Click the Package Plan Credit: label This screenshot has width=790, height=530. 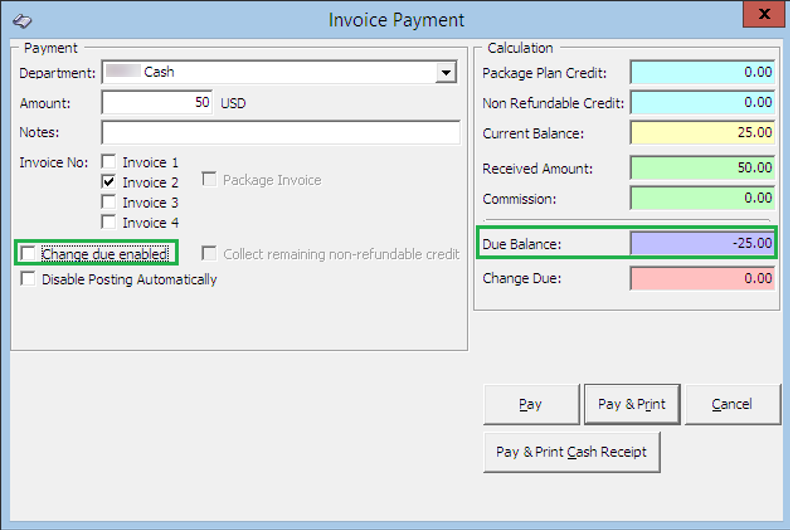544,73
